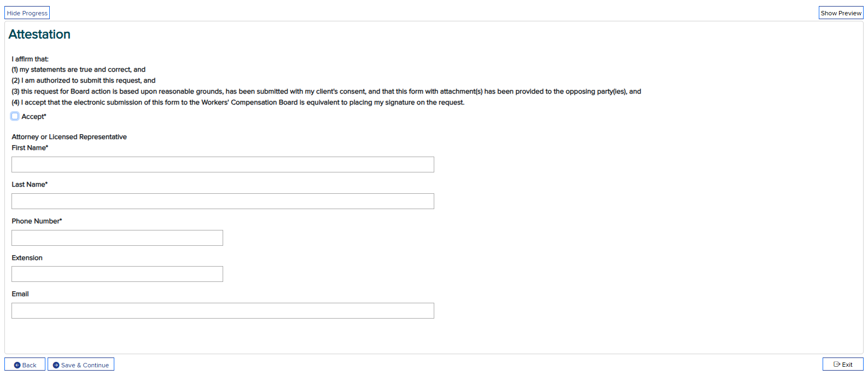Viewport: 868px width, 375px height.
Task: Focus the Email text field
Action: point(223,311)
